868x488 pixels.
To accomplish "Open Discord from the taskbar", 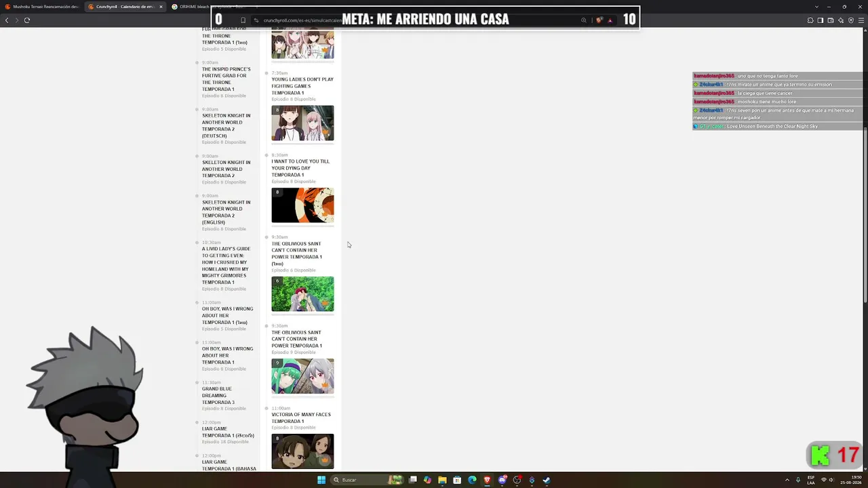I will pyautogui.click(x=502, y=480).
